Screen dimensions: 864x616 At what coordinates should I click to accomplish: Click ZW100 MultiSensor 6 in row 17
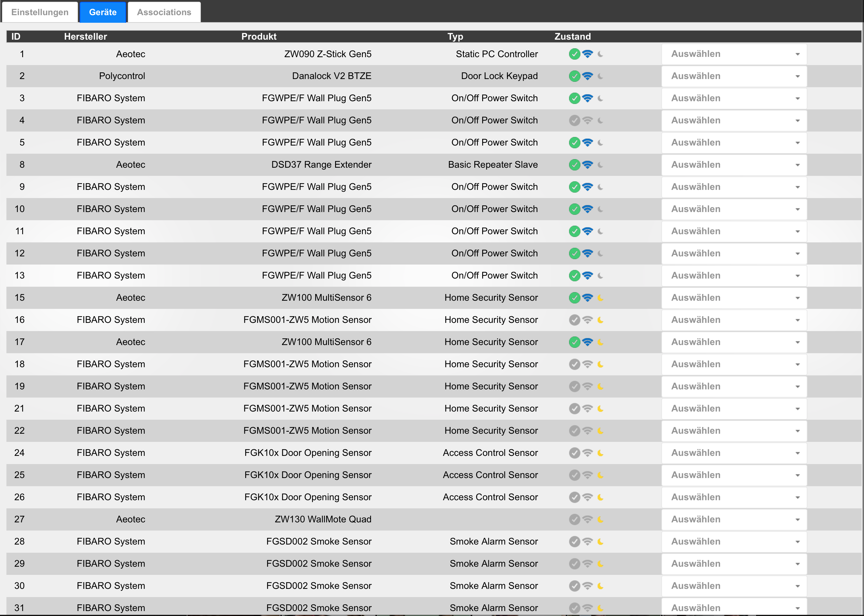click(326, 342)
